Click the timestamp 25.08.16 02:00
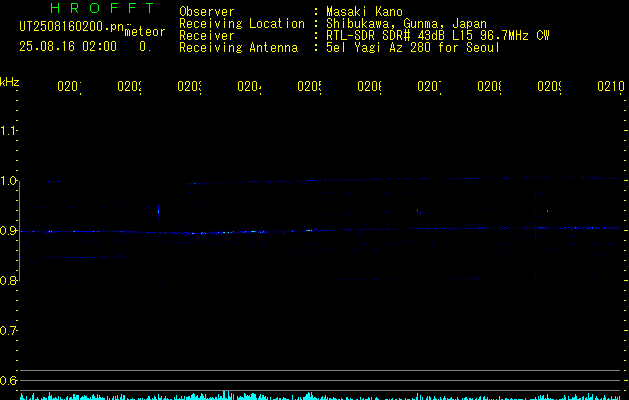This screenshot has width=629, height=400. pyautogui.click(x=68, y=47)
